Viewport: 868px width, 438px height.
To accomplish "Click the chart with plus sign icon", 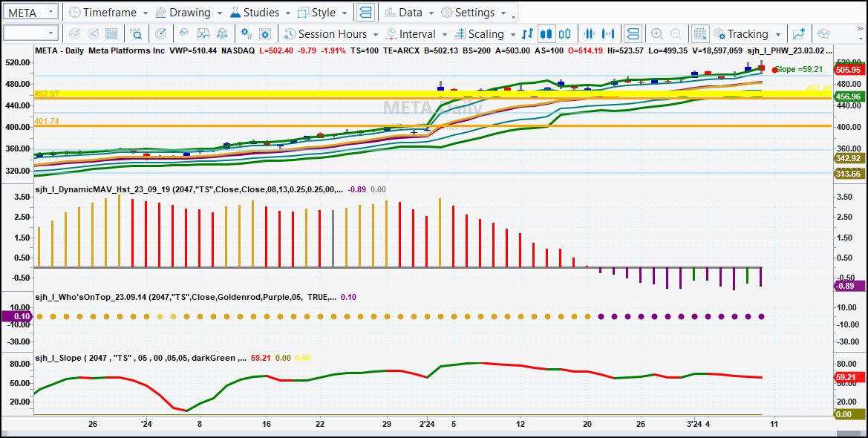I will 799,33.
